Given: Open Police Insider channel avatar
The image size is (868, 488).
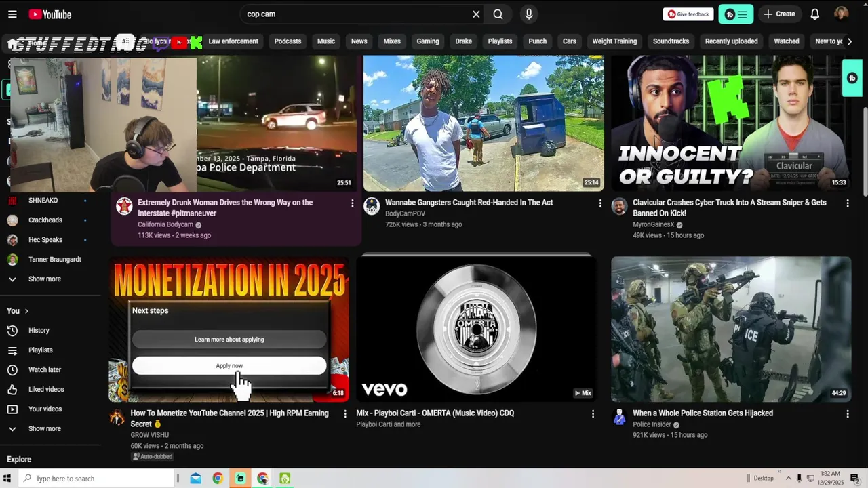Looking at the screenshot, I should [x=619, y=417].
